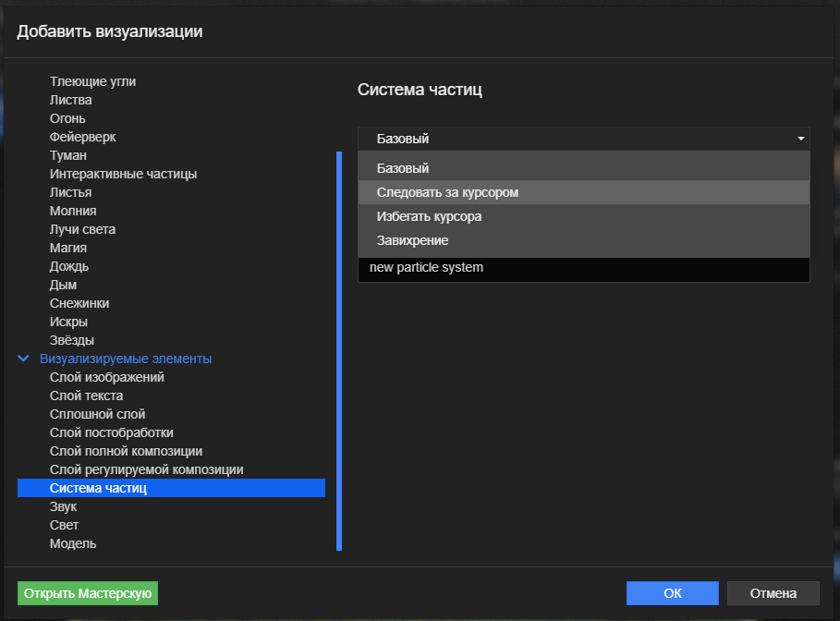Viewport: 840px width, 621px height.
Task: Select the Фейерверк particle preset
Action: 82,137
